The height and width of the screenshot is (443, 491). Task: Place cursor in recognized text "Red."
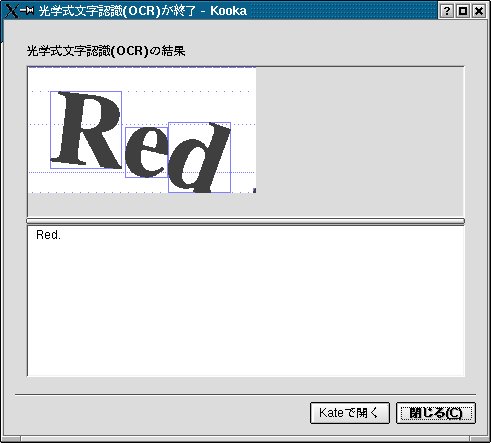(x=48, y=235)
